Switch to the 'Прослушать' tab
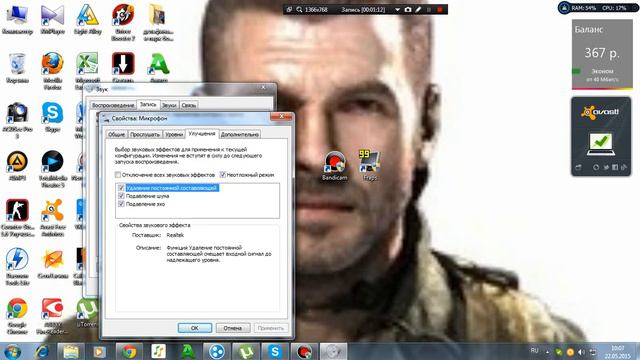Viewport: 640px width, 360px height. 145,134
